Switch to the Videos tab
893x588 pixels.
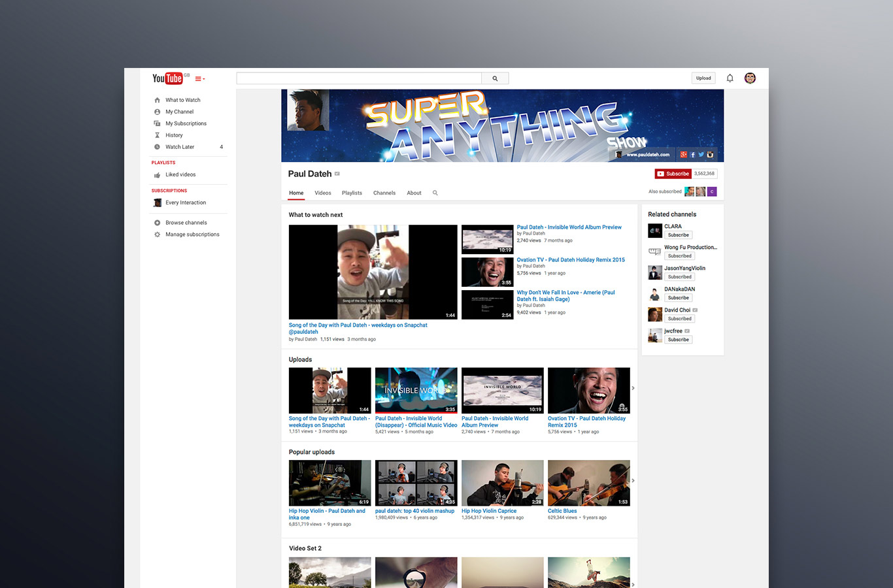coord(323,193)
